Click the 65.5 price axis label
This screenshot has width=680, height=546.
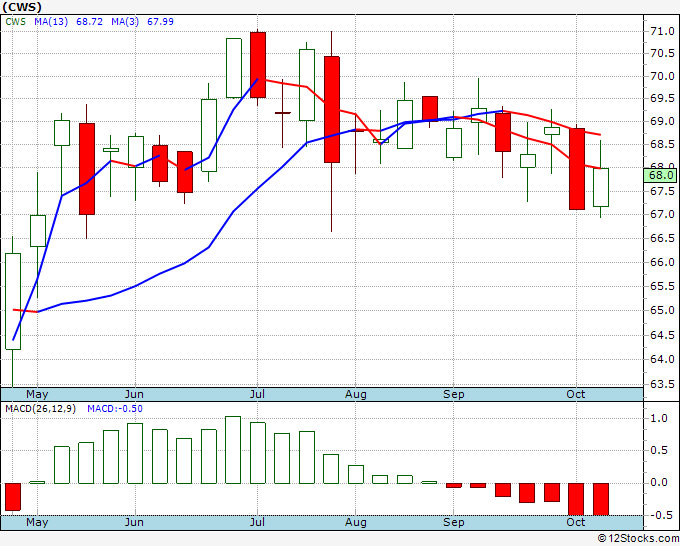pos(662,287)
